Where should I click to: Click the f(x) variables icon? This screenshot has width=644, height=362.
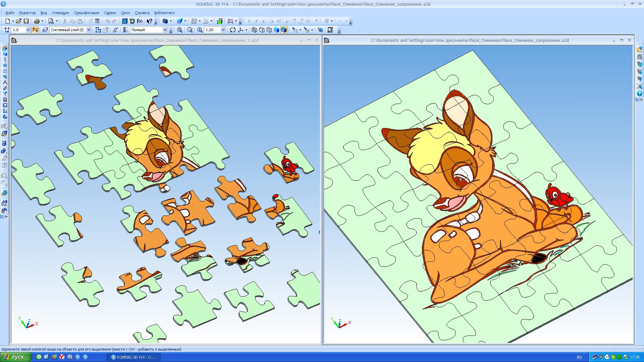(140, 21)
